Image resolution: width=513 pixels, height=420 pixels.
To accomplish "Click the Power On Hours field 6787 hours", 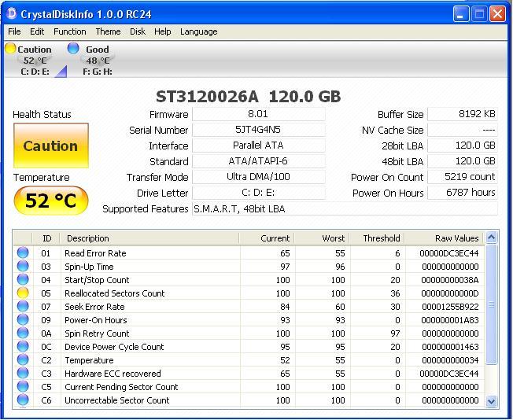I will (x=463, y=193).
